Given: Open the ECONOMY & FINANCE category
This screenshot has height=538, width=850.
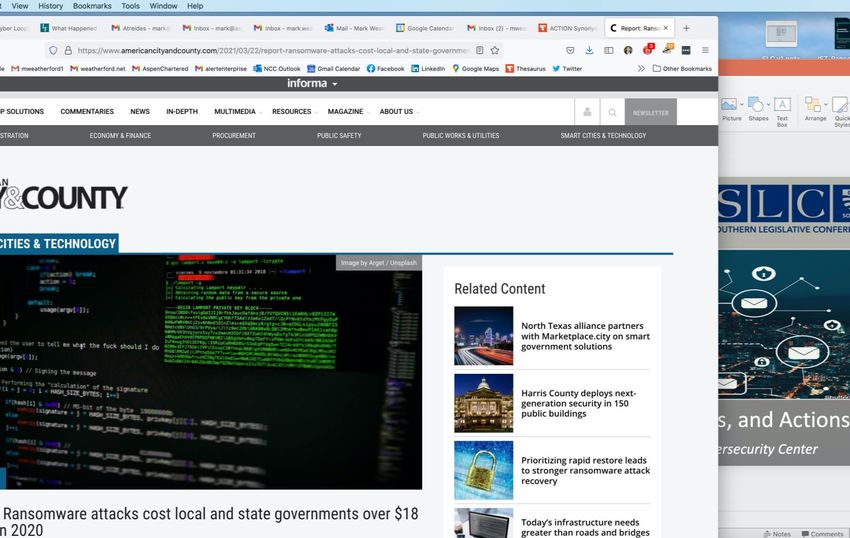Looking at the screenshot, I should pos(120,136).
